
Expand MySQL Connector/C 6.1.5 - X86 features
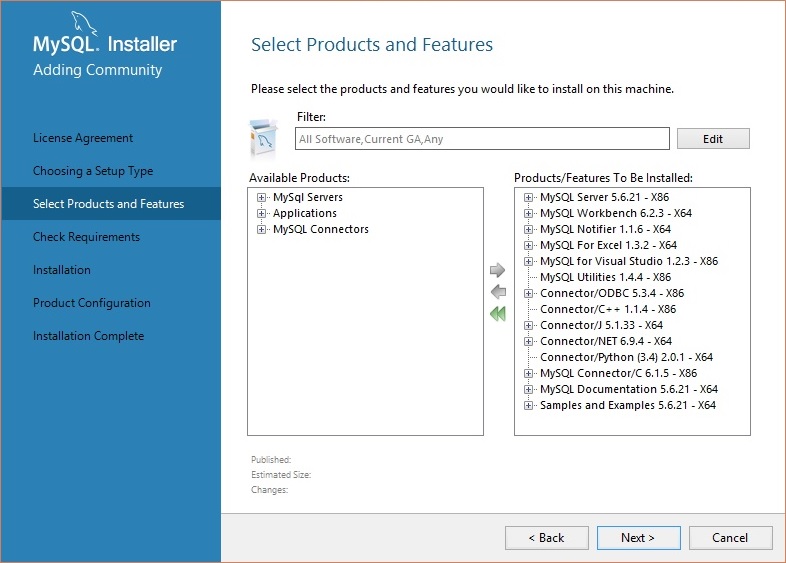tap(528, 374)
